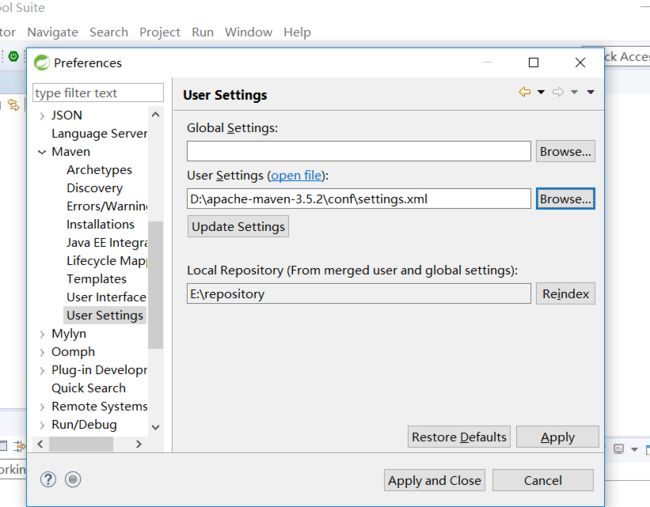Click the Spring leaf Preferences window icon
Screen dimensions: 650x507
(42, 63)
